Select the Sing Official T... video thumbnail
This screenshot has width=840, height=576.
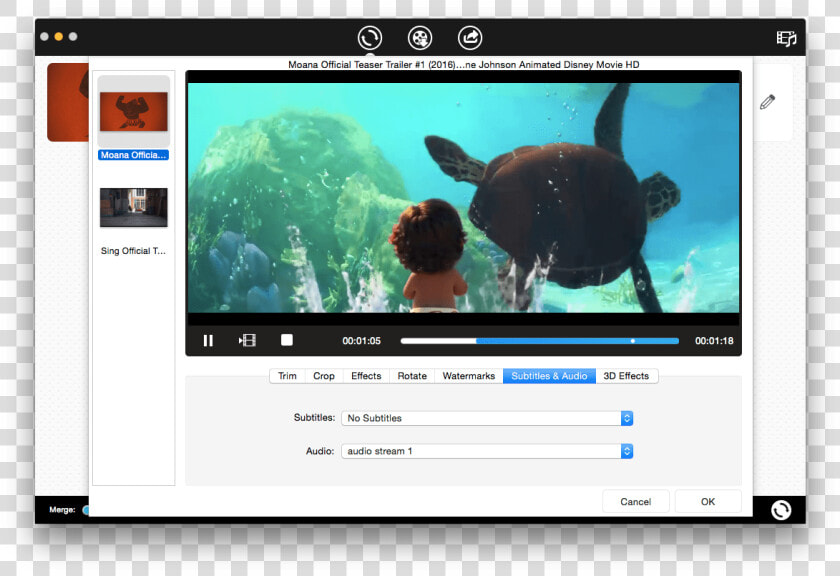click(133, 207)
